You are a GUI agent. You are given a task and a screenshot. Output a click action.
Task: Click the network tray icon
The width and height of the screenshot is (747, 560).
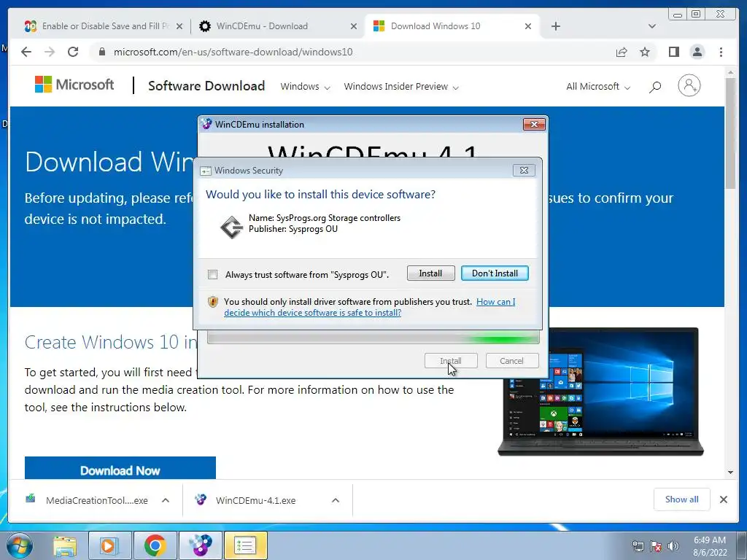click(638, 546)
